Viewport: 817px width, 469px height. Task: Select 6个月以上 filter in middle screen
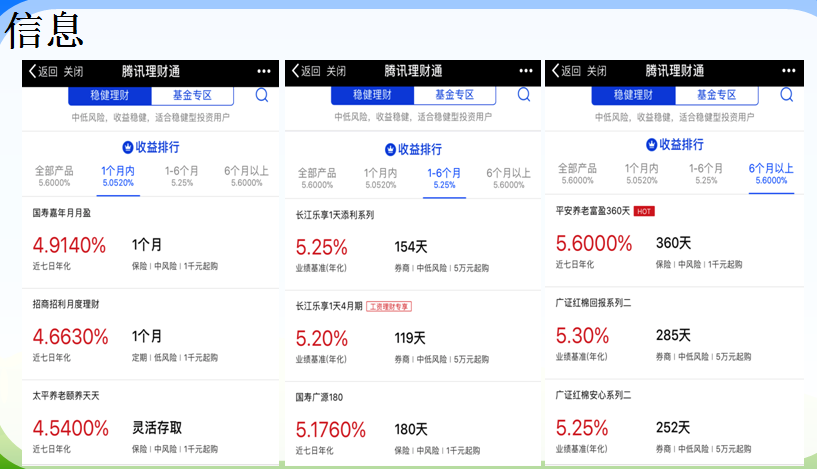click(509, 178)
